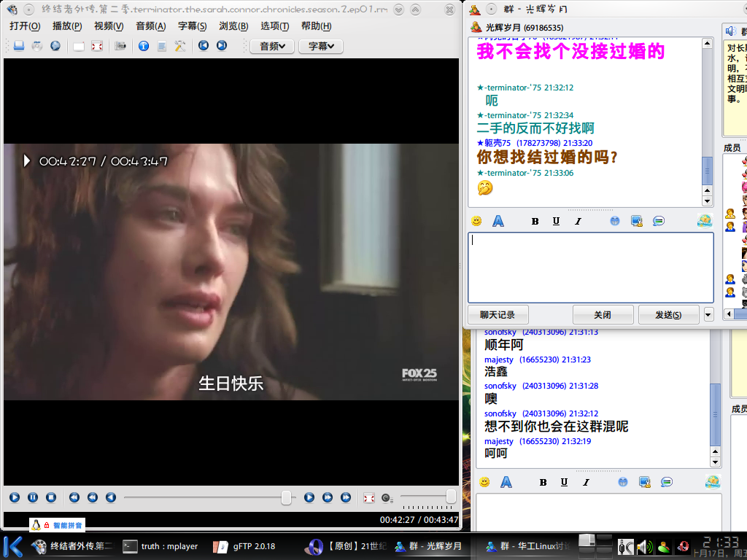Toggle underline in the lower chat window
This screenshot has width=747, height=560.
coord(564,483)
